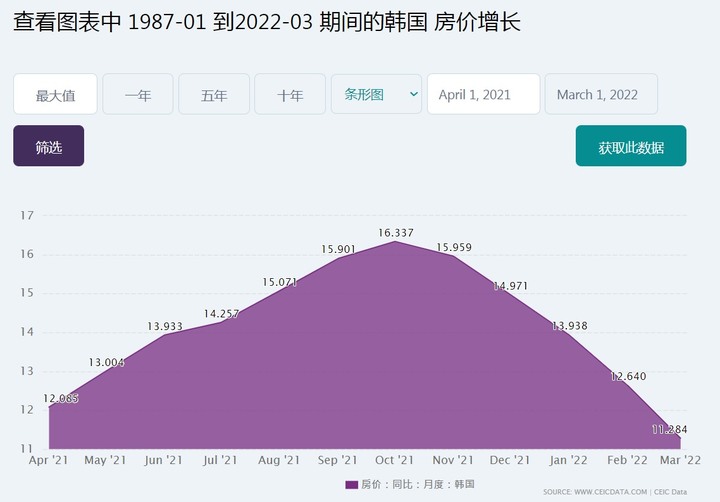
Task: Click the y-axis value 13
Action: 27,371
